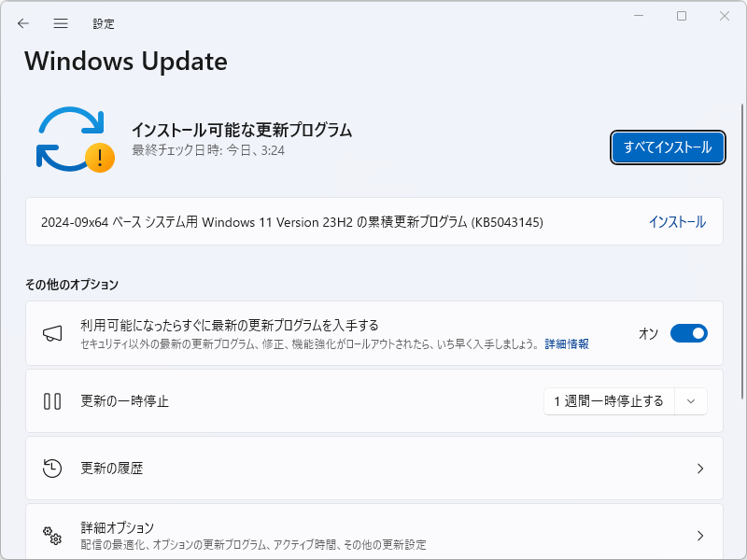Enable the オン switch for early updates
The image size is (747, 560).
pos(688,333)
